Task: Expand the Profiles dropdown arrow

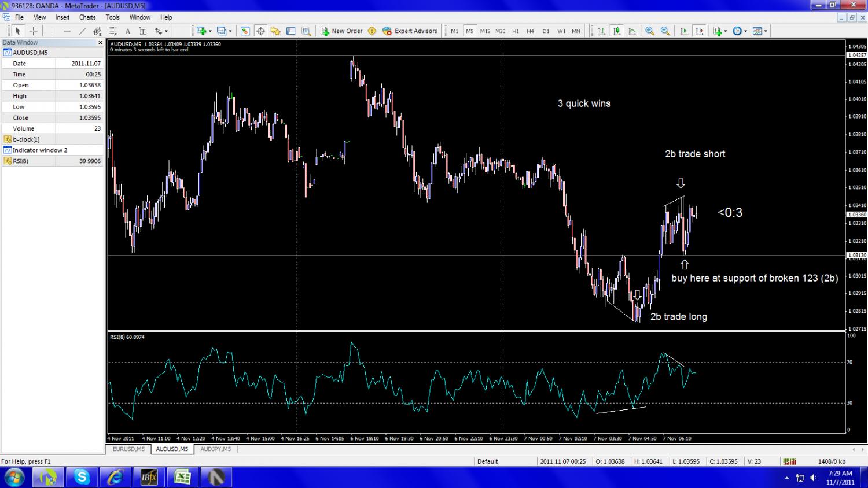Action: tap(230, 31)
